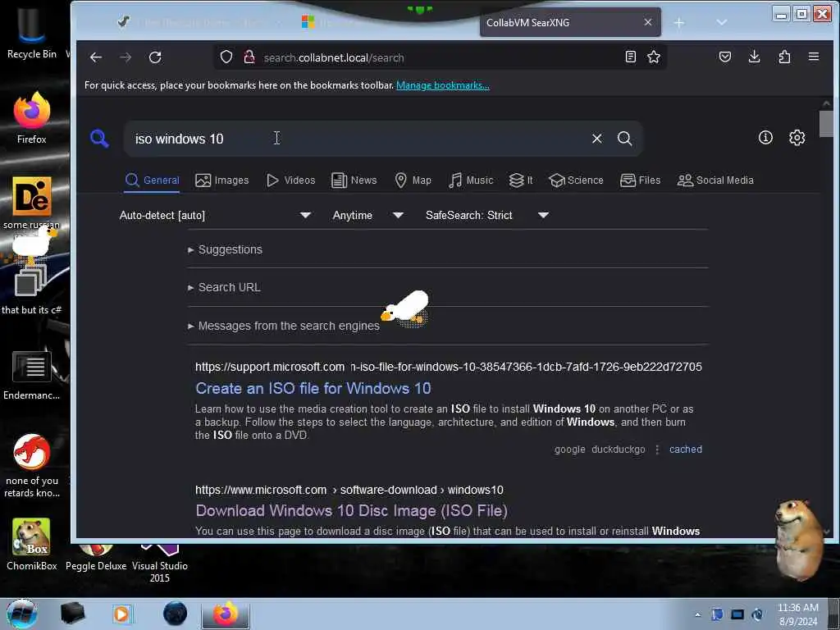The width and height of the screenshot is (840, 630).
Task: Click the volume icon in system tray
Action: point(757,615)
